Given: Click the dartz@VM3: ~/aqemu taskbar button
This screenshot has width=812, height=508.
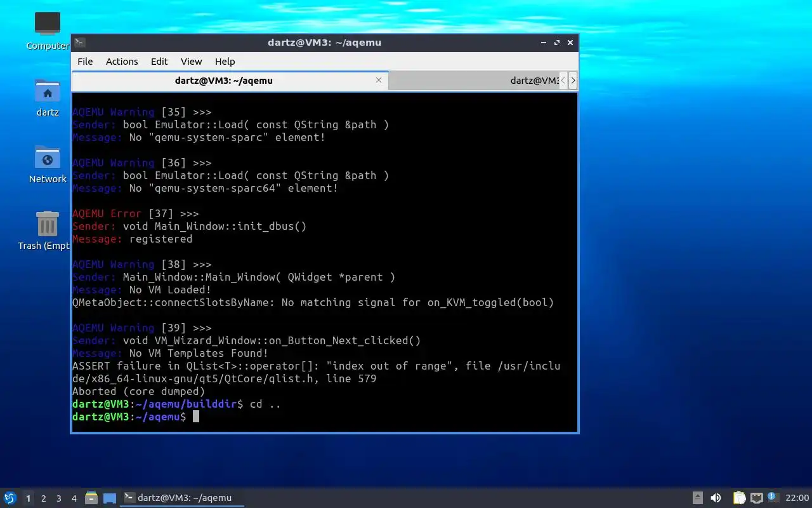Looking at the screenshot, I should pyautogui.click(x=182, y=498).
